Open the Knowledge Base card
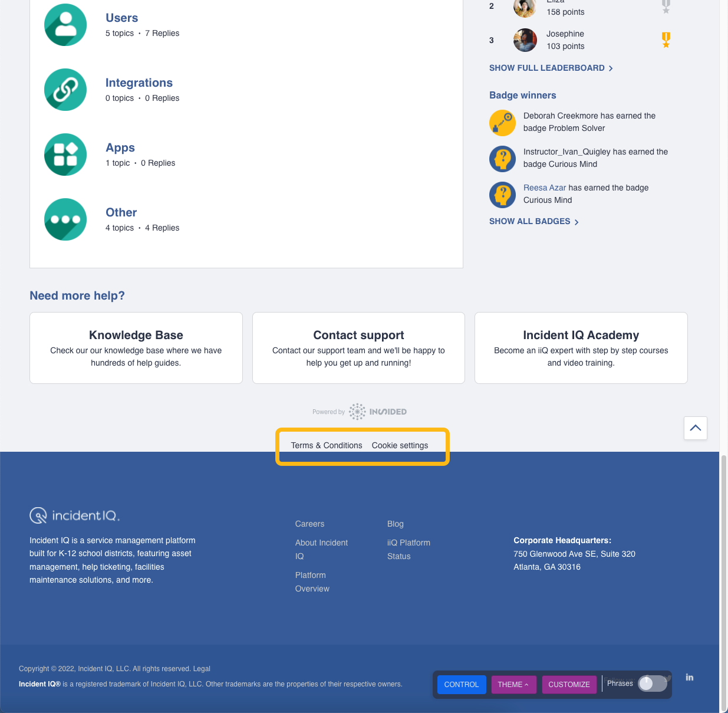The height and width of the screenshot is (713, 728). [x=136, y=348]
